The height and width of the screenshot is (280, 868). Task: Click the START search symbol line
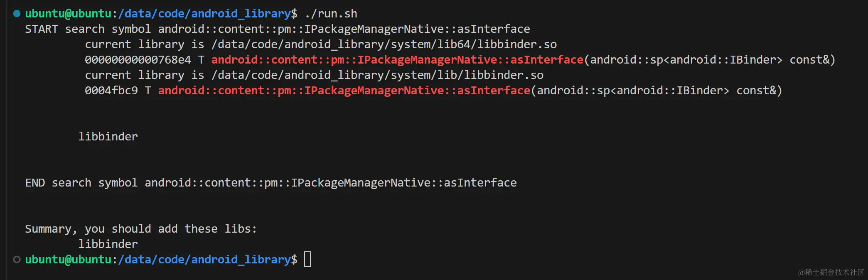click(x=277, y=29)
